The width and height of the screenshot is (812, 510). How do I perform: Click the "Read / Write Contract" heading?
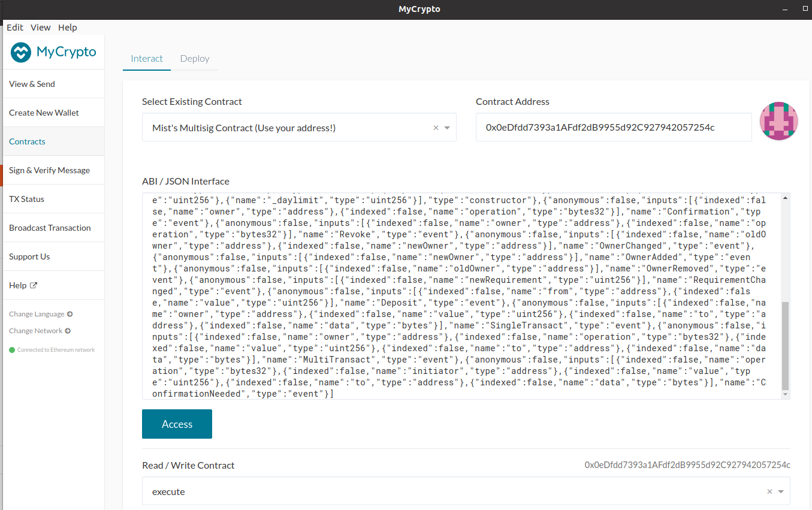click(x=188, y=465)
